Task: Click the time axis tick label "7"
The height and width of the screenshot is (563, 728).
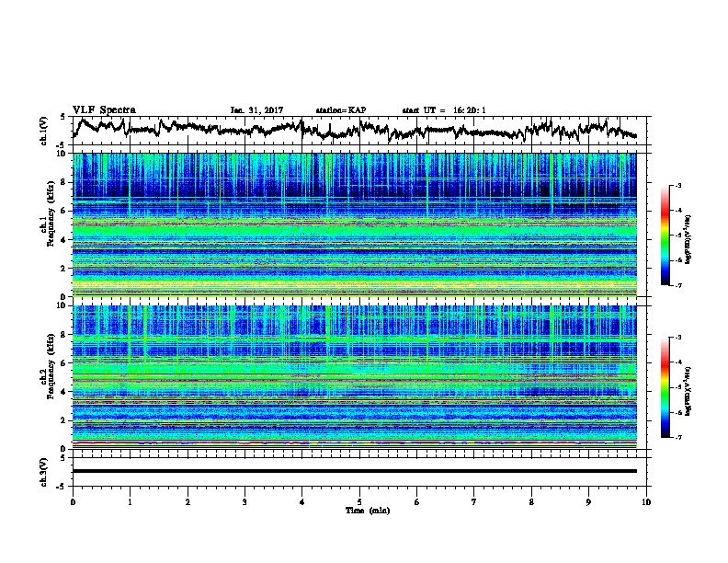Action: (474, 502)
